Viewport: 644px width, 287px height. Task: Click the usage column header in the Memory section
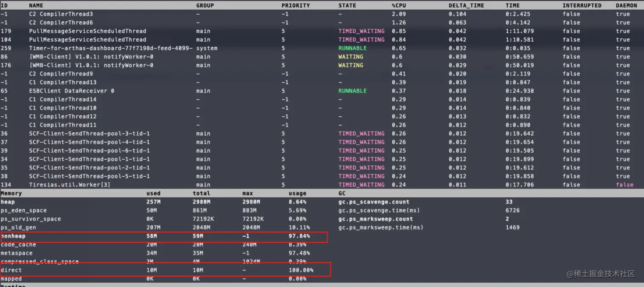point(297,193)
